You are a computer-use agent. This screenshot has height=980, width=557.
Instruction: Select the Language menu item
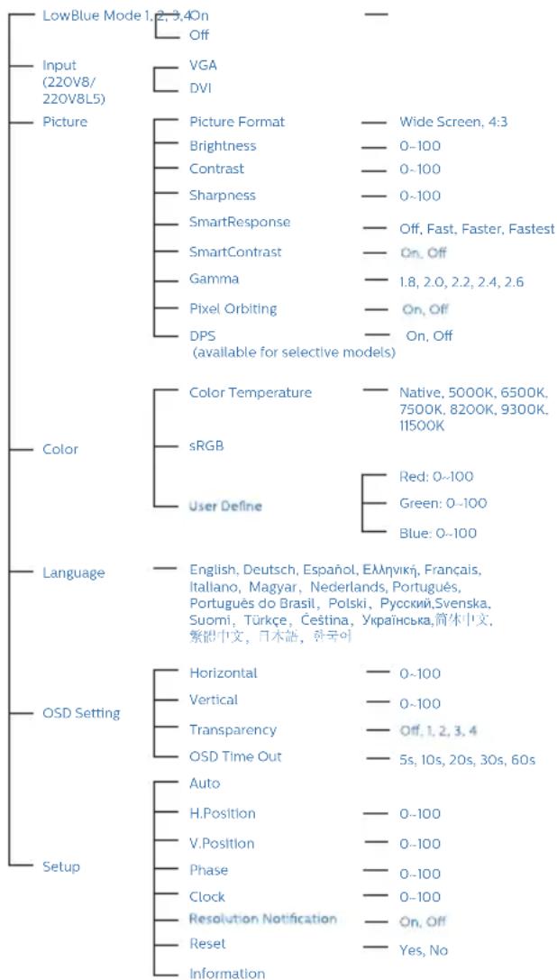73,573
